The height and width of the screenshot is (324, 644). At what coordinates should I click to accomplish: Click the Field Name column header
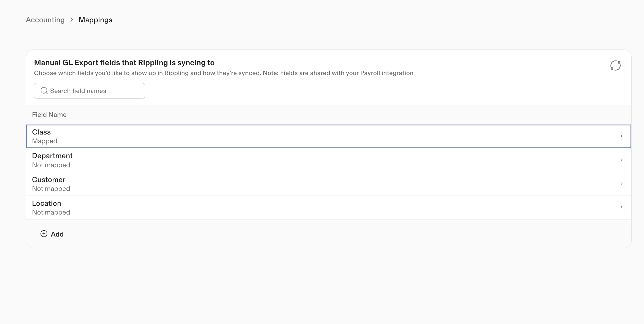49,115
